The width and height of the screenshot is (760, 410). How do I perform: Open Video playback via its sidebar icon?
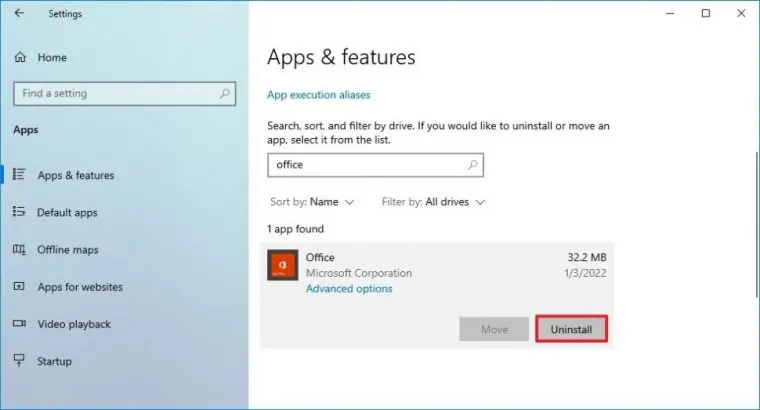pos(19,324)
